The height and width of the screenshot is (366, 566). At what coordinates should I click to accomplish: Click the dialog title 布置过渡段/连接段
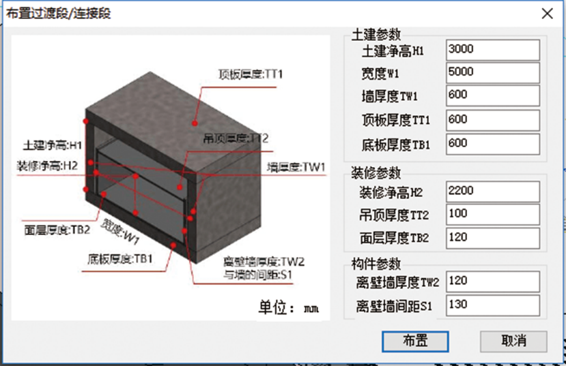point(58,14)
